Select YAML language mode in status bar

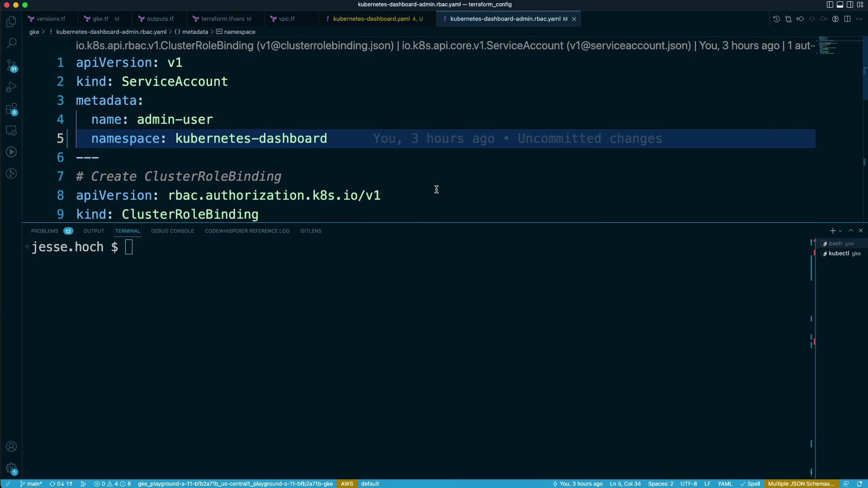tap(725, 483)
